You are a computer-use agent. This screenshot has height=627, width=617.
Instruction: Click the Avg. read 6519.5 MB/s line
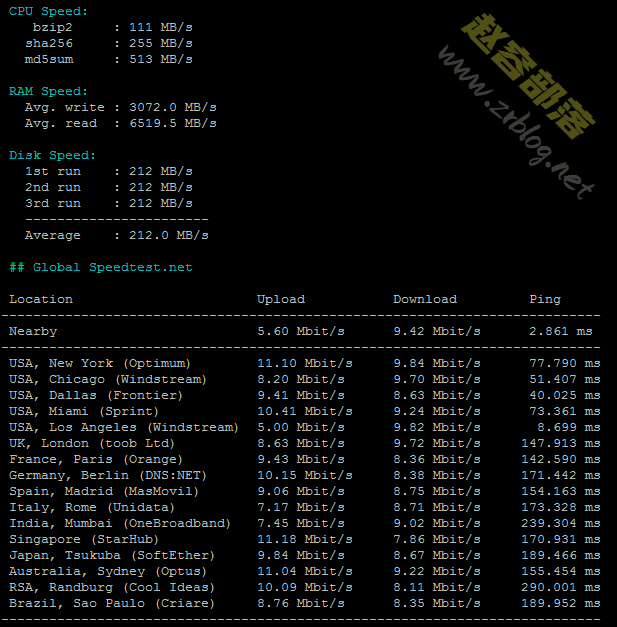(121, 123)
